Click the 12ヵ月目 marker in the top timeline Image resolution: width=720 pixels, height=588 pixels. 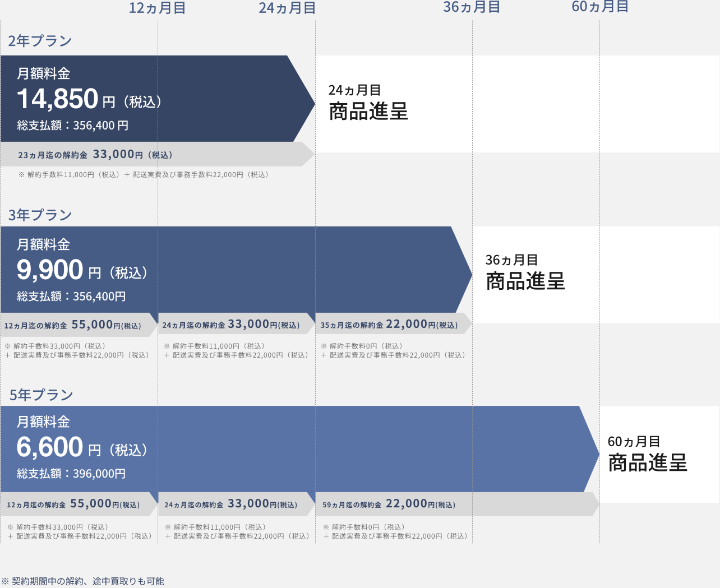(157, 8)
